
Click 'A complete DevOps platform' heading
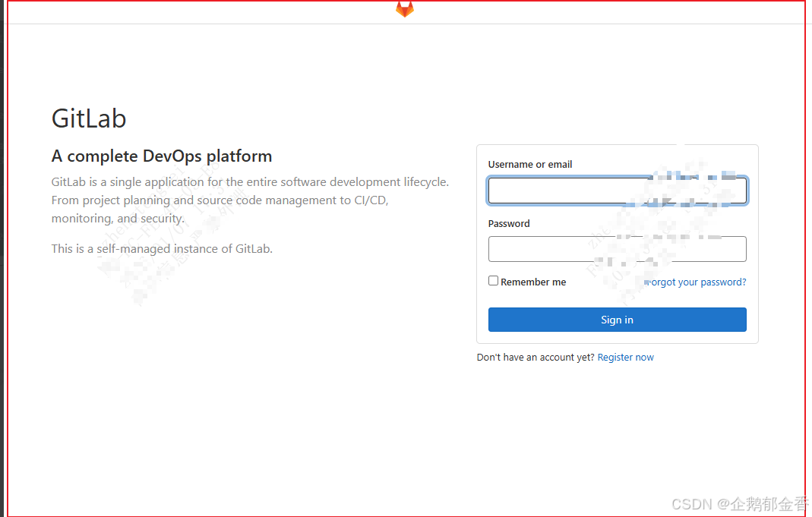[x=162, y=156]
